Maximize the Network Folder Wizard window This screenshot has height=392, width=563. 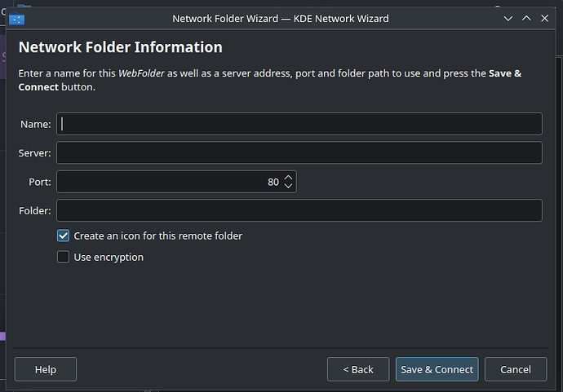(x=526, y=18)
